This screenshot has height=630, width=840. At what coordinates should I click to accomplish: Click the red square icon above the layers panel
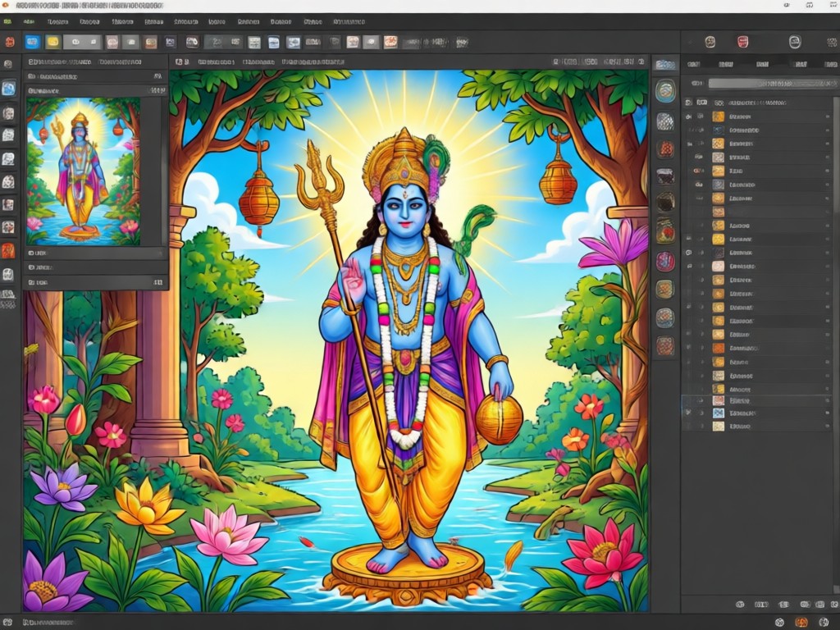[x=742, y=42]
